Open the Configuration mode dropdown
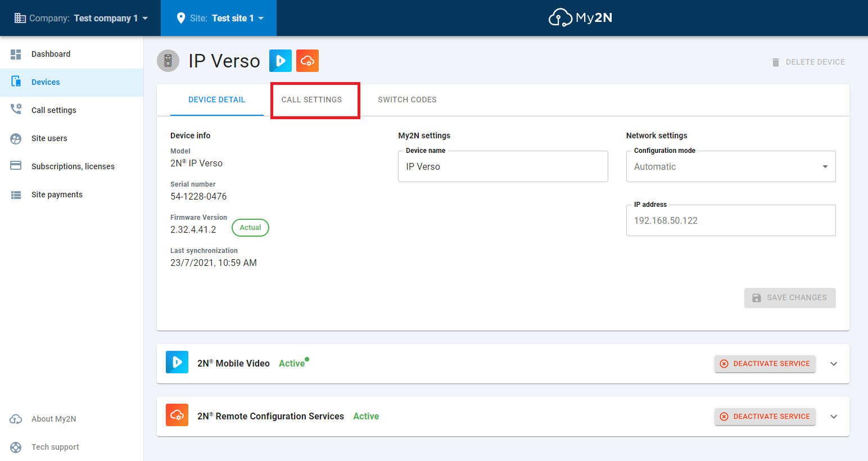868x461 pixels. [825, 166]
